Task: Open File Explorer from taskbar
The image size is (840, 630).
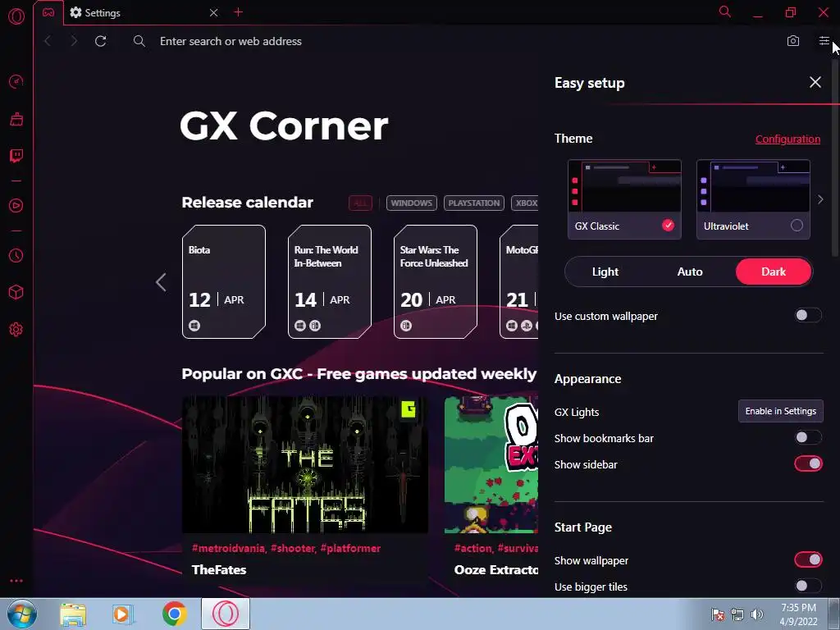Action: tap(72, 614)
